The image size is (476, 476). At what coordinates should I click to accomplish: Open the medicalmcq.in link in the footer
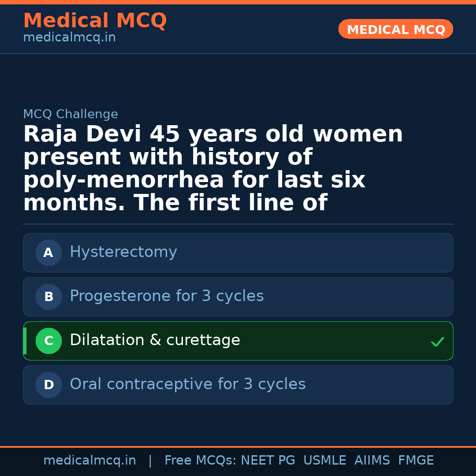pos(89,461)
